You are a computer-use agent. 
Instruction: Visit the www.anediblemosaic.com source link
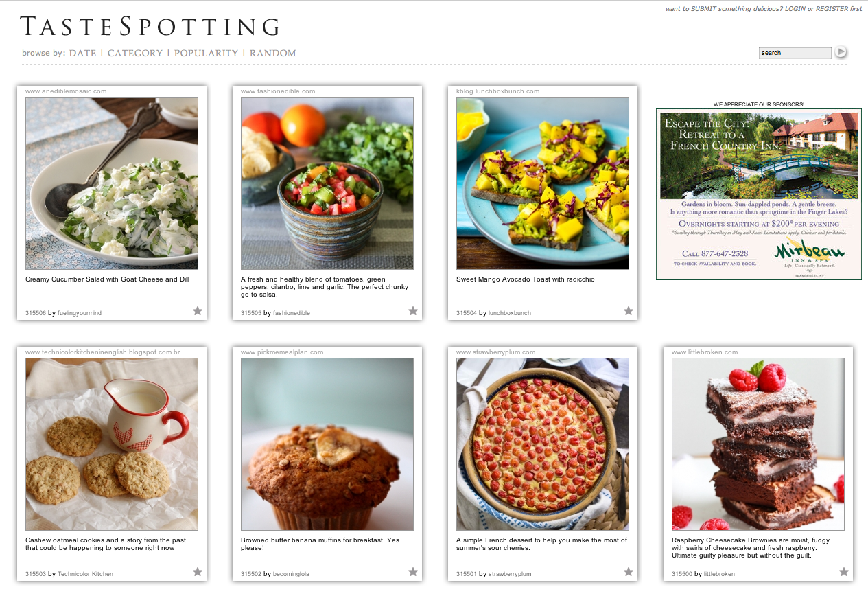click(x=66, y=91)
